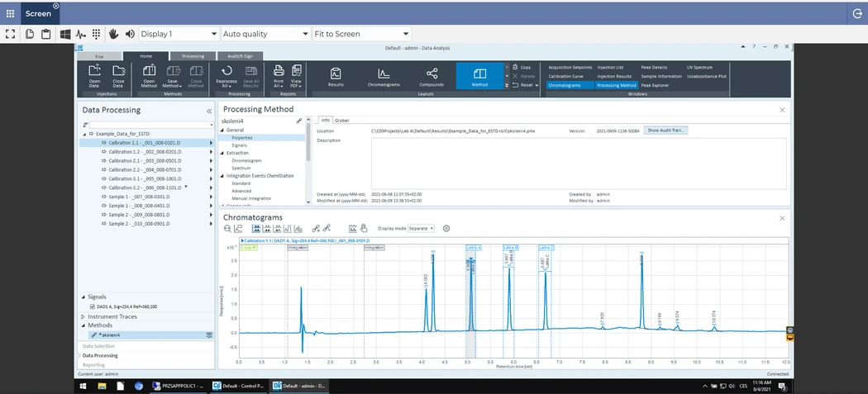
Task: Toggle remote audio speaker icon
Action: (130, 34)
